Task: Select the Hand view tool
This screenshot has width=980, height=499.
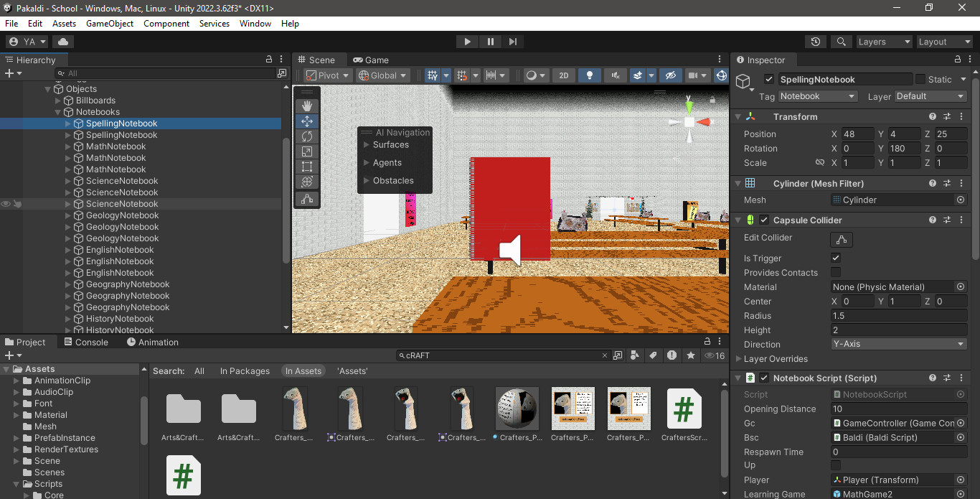Action: [x=307, y=106]
